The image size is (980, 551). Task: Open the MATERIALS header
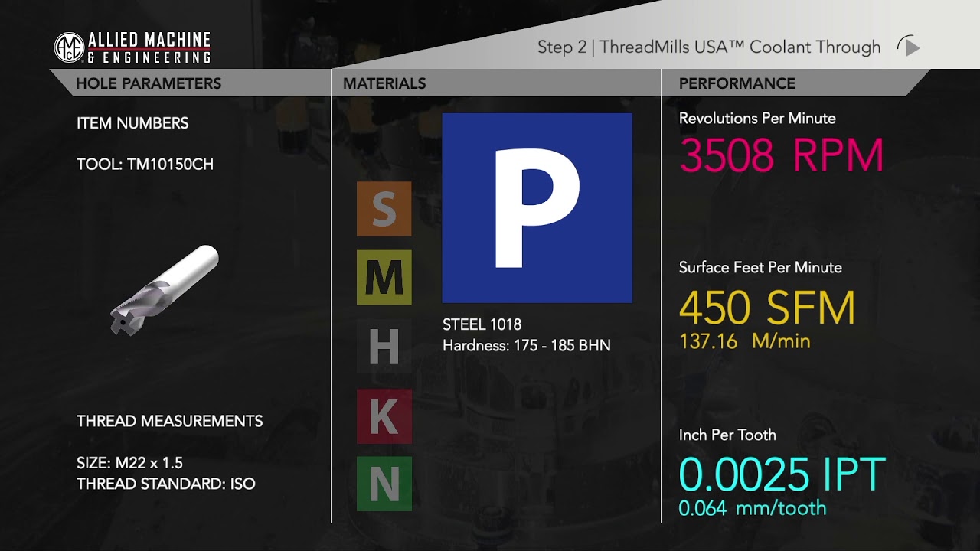click(384, 83)
